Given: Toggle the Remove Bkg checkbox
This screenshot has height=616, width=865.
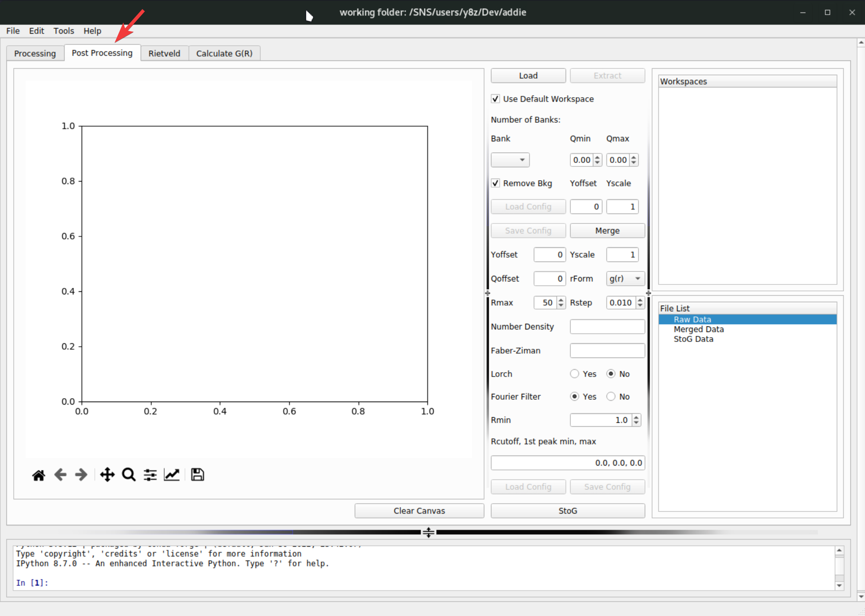Looking at the screenshot, I should 496,183.
